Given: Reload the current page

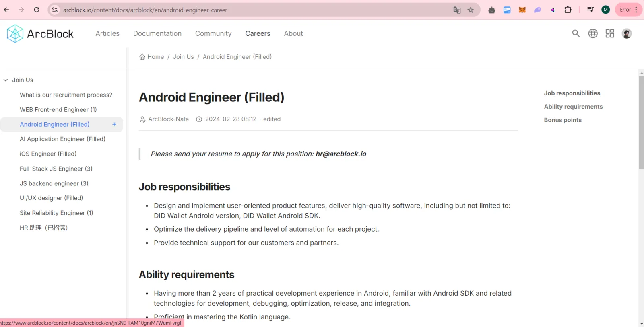Looking at the screenshot, I should click(x=37, y=10).
